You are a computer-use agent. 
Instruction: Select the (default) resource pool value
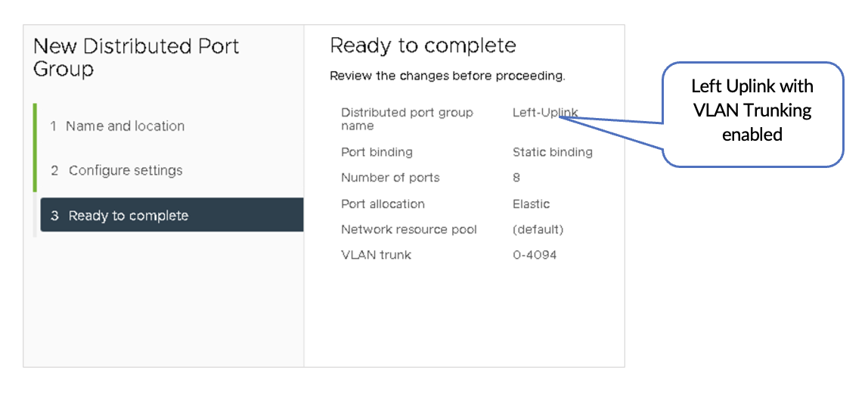[x=538, y=229]
